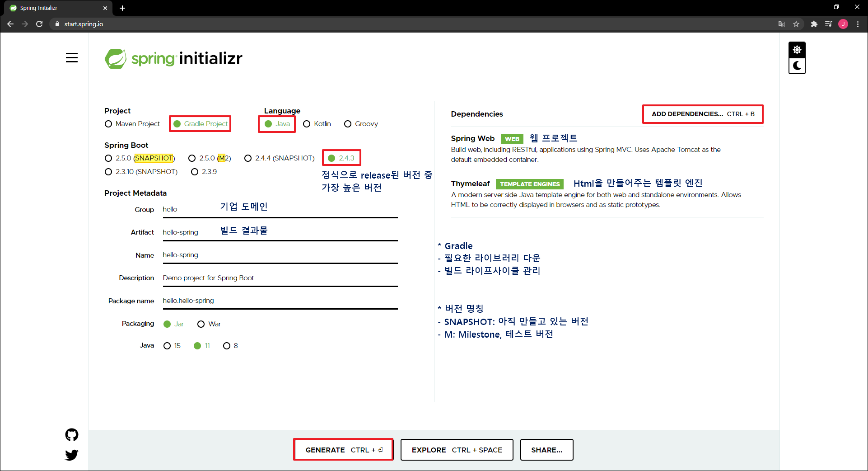Open the media control icon
The width and height of the screenshot is (868, 471).
point(828,24)
